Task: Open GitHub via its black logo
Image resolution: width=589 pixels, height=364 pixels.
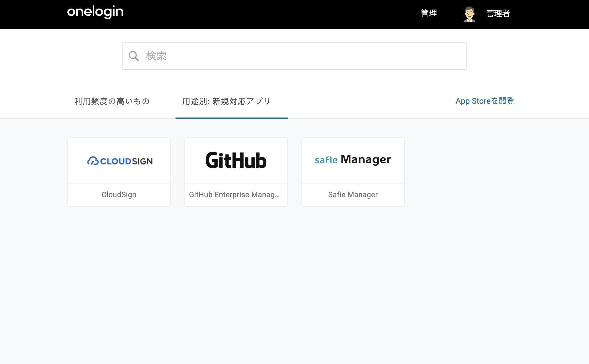Action: 236,161
